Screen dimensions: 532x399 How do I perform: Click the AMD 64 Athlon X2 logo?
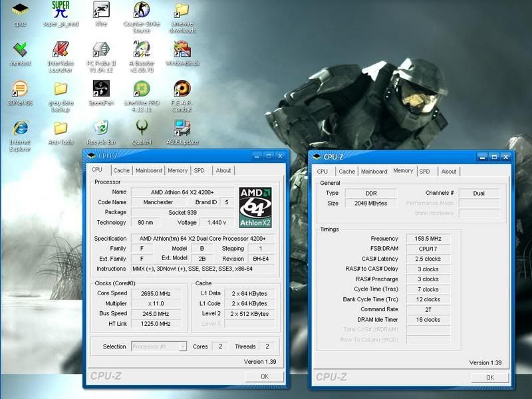click(x=255, y=207)
